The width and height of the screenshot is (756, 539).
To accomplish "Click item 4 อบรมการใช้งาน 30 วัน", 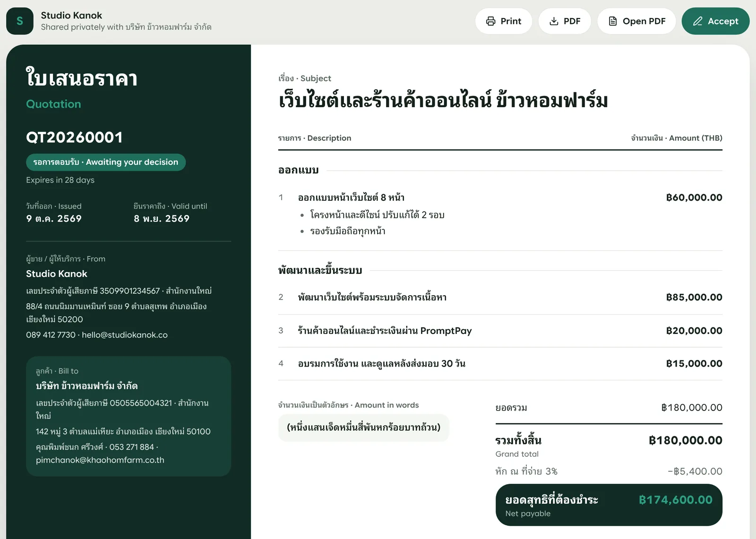I will pyautogui.click(x=382, y=364).
